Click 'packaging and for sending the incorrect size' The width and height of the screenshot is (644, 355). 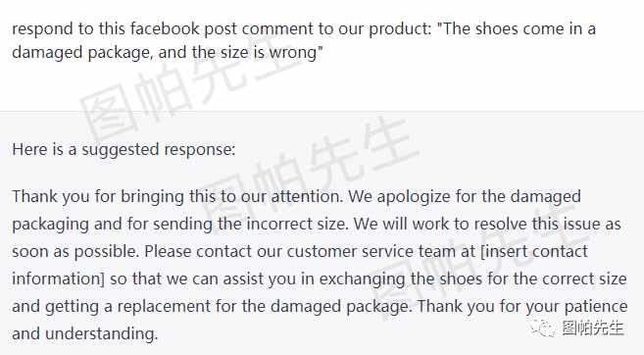click(177, 224)
